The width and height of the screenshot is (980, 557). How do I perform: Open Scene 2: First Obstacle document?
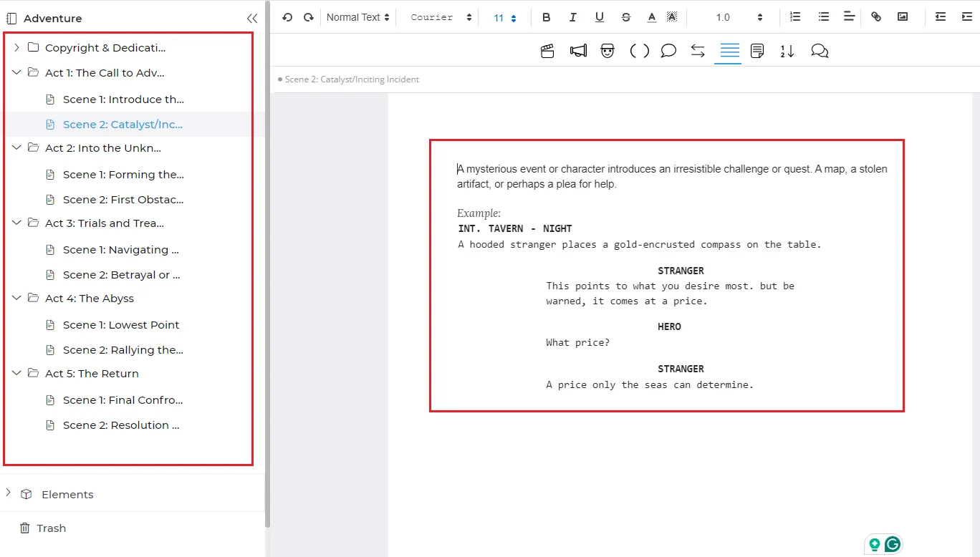pyautogui.click(x=123, y=200)
